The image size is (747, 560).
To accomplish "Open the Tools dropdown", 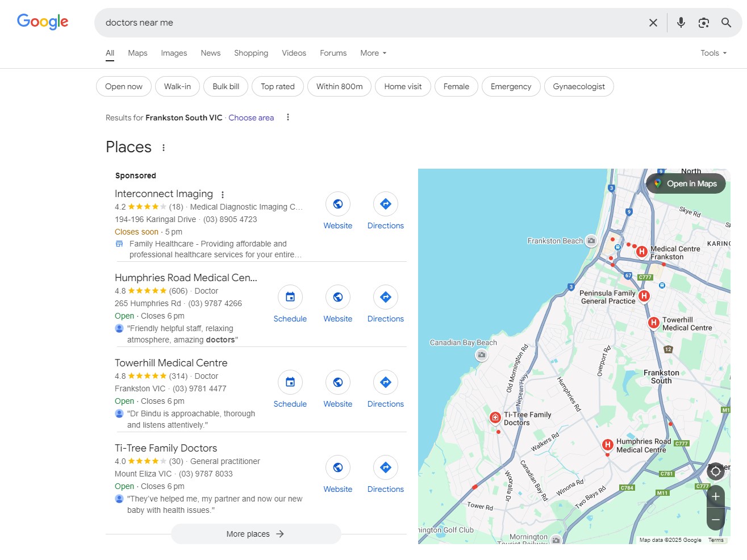I will pos(713,53).
